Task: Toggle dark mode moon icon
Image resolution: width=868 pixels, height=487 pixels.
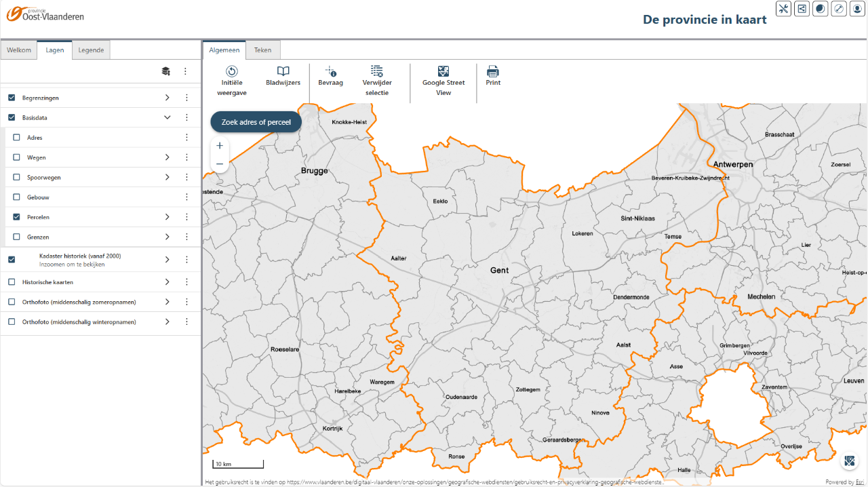Action: click(821, 9)
